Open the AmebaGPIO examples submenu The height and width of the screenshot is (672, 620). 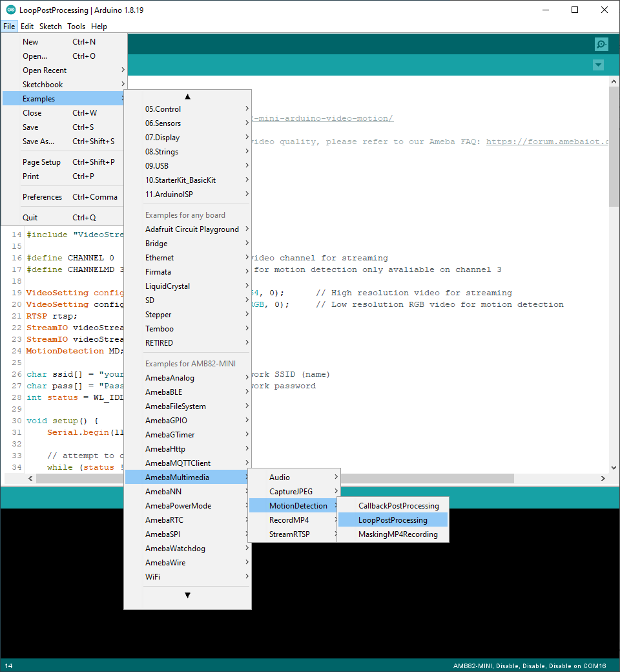click(188, 420)
